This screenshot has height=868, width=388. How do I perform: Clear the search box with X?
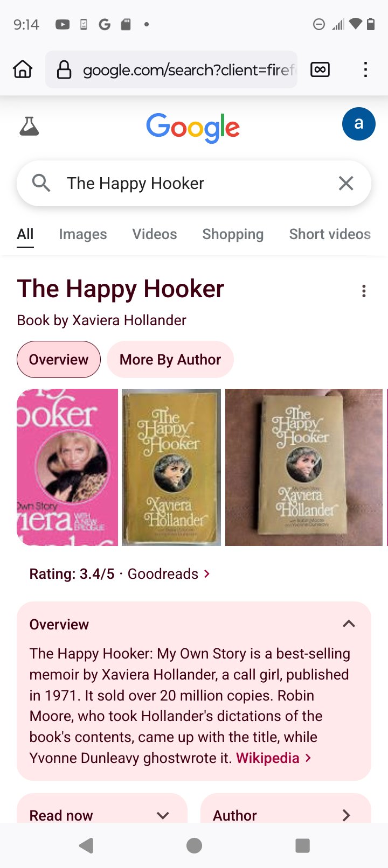tap(346, 183)
